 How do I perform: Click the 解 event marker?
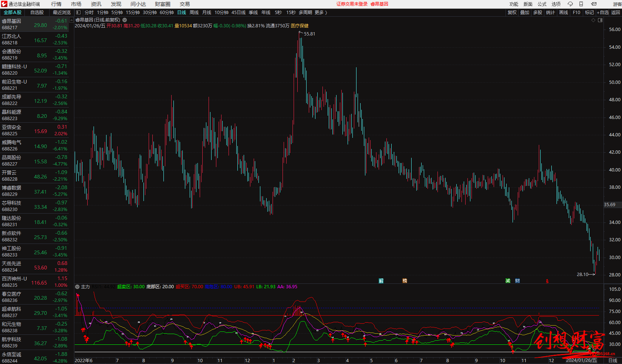click(381, 281)
